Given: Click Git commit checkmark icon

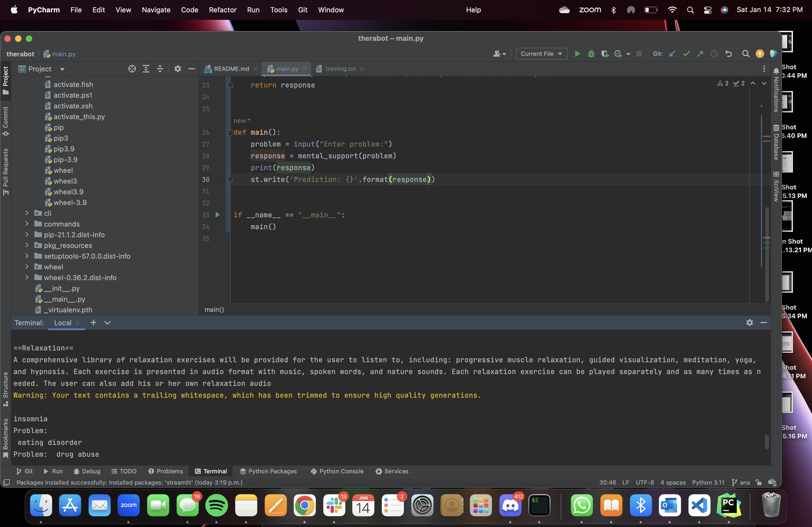Looking at the screenshot, I should pos(686,54).
